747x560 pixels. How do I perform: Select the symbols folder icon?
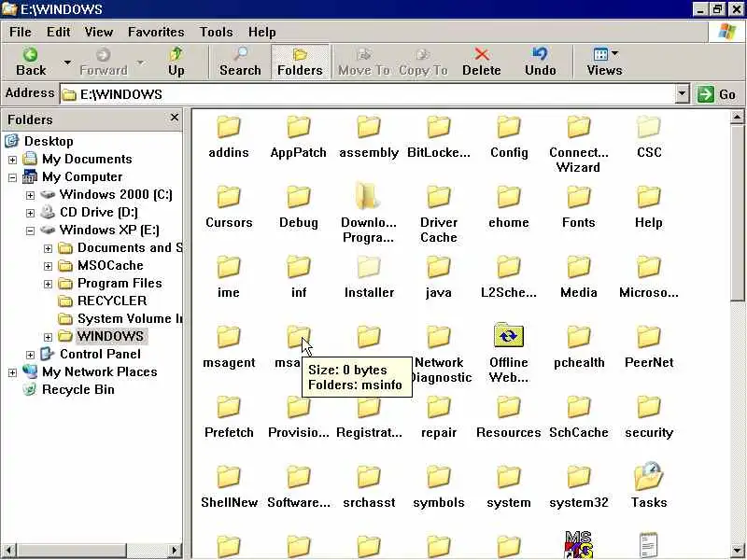coord(439,477)
